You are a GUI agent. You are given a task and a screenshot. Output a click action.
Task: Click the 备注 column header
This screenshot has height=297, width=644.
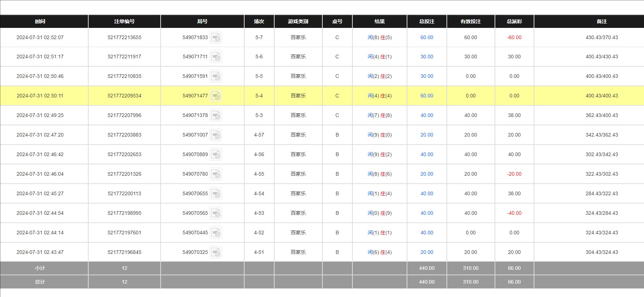pyautogui.click(x=602, y=21)
